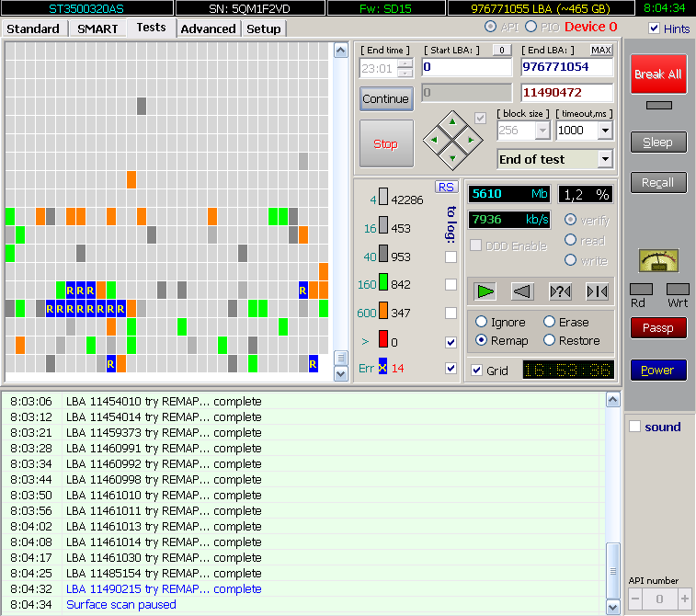Viewport: 696px width, 616px height.
Task: Switch to the Tests tab
Action: click(x=152, y=28)
